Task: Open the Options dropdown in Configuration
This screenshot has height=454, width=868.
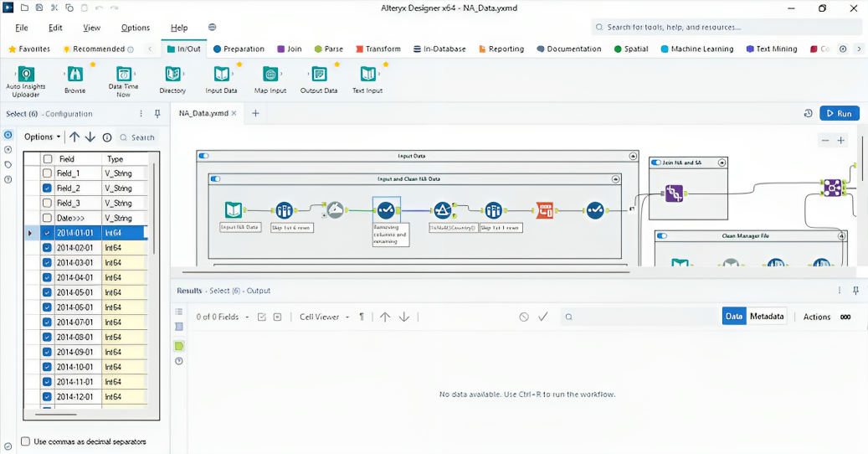Action: 42,137
